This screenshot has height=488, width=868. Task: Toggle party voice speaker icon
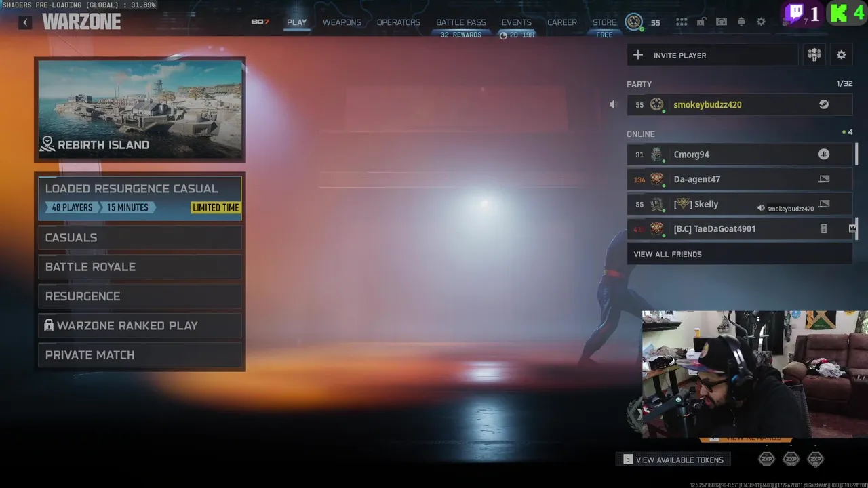(x=613, y=104)
